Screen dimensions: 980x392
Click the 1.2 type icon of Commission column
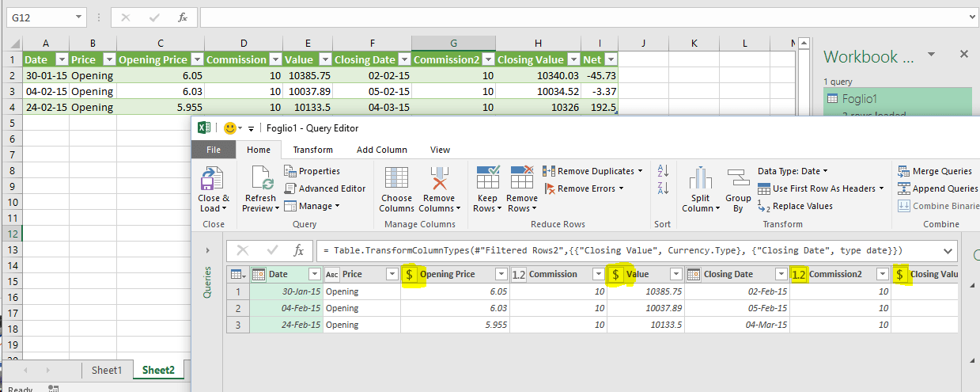tap(518, 274)
